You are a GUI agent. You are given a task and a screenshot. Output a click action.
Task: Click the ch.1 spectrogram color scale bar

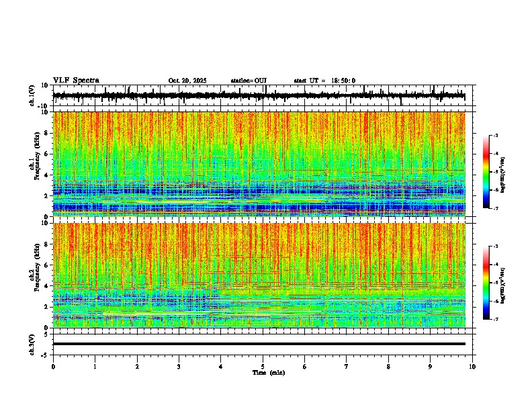point(486,172)
